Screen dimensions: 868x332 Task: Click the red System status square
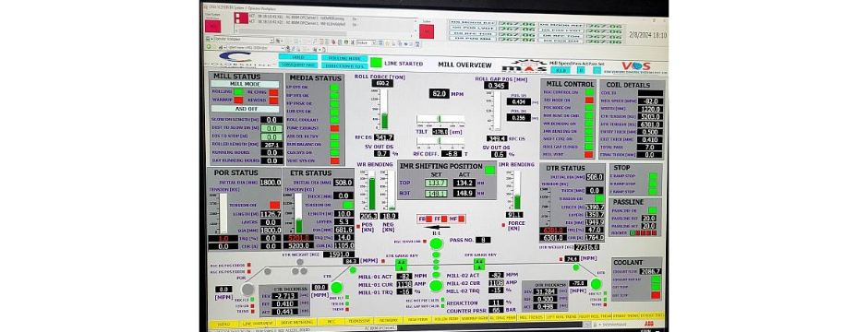click(x=426, y=31)
